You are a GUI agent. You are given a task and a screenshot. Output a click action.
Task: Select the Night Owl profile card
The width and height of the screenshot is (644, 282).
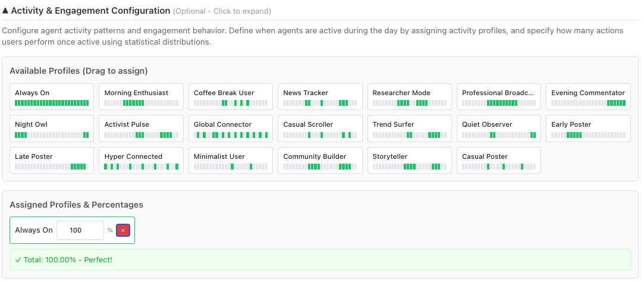pyautogui.click(x=52, y=129)
